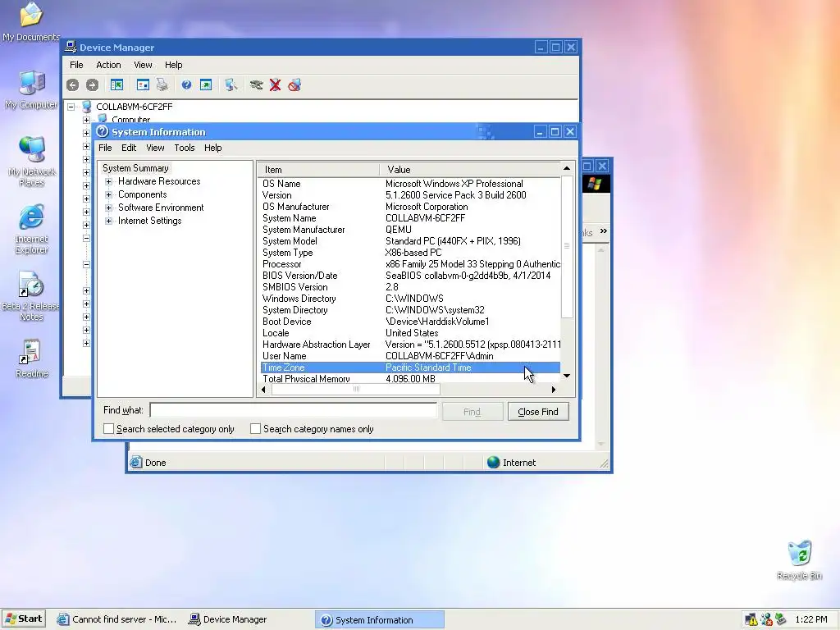This screenshot has height=630, width=840.
Task: Click the rightmost system tray icon before the clock
Action: (781, 620)
